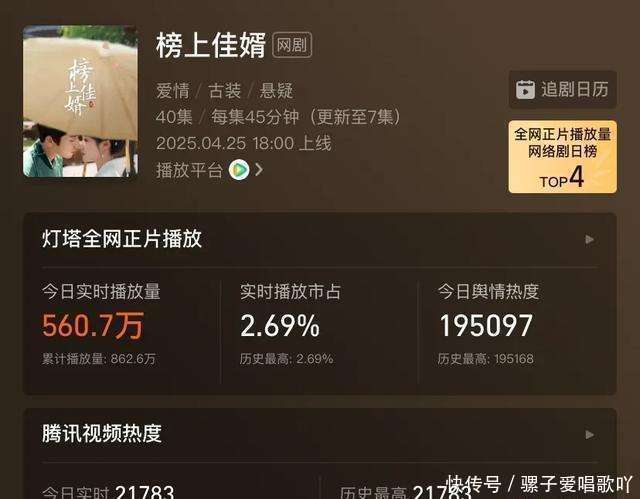Image resolution: width=640 pixels, height=499 pixels.
Task: Click the Tencent Video platform icon
Action: (239, 170)
